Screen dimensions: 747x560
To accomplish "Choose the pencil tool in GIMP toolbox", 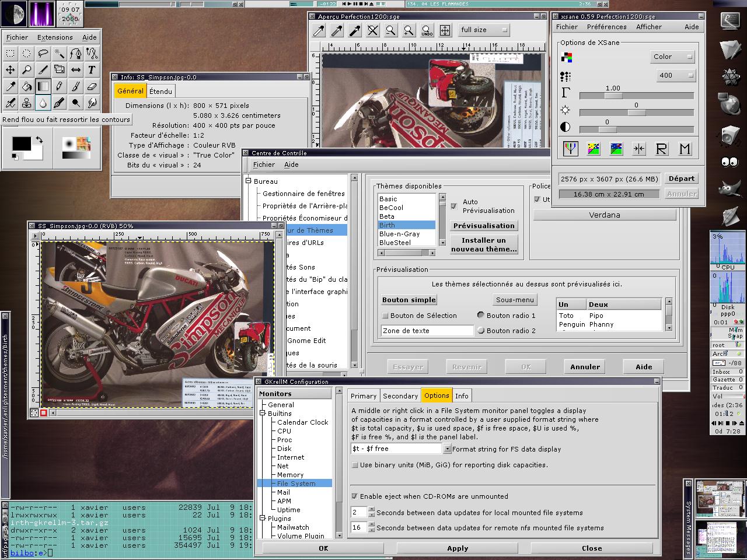I will point(59,86).
